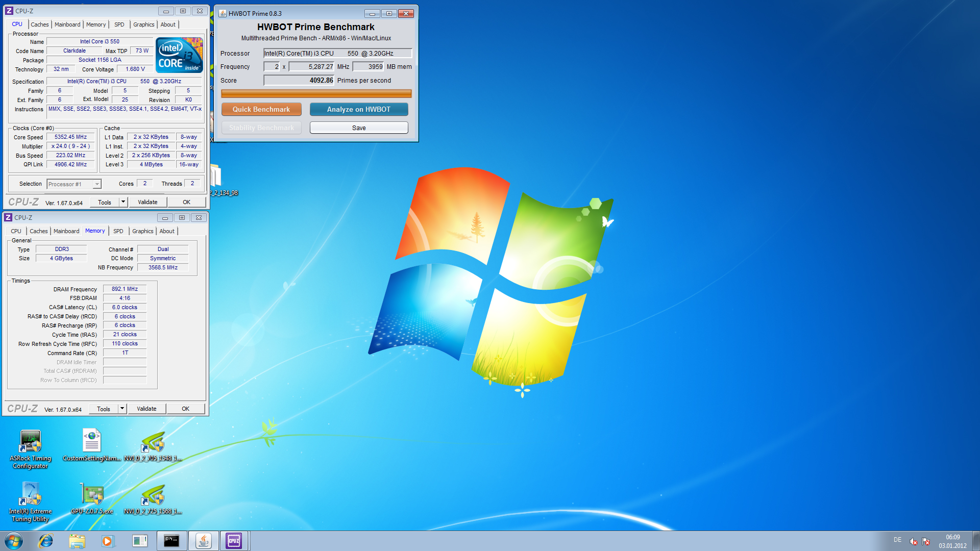Click DRAM Frequency value 892.1 MHz

pyautogui.click(x=125, y=289)
